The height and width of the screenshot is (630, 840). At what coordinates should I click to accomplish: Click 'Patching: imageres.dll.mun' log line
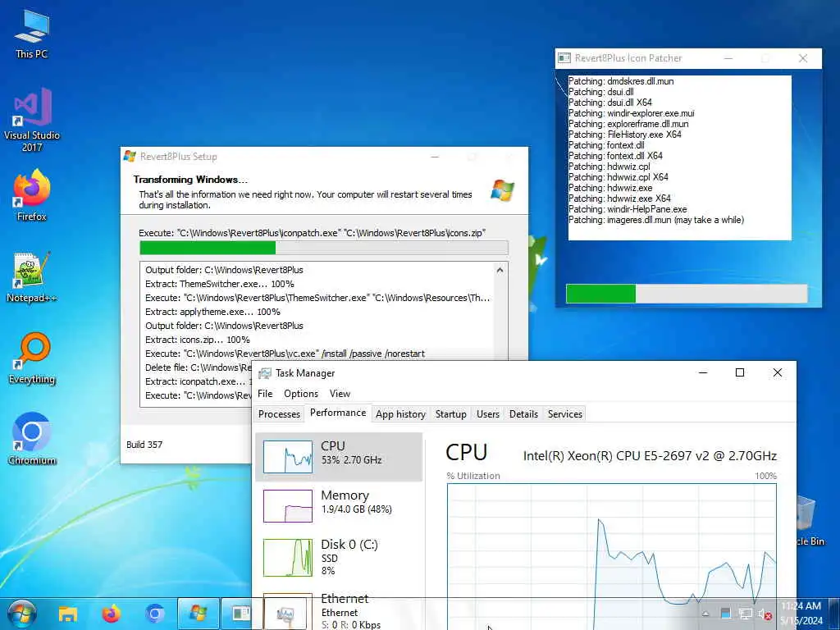[655, 220]
